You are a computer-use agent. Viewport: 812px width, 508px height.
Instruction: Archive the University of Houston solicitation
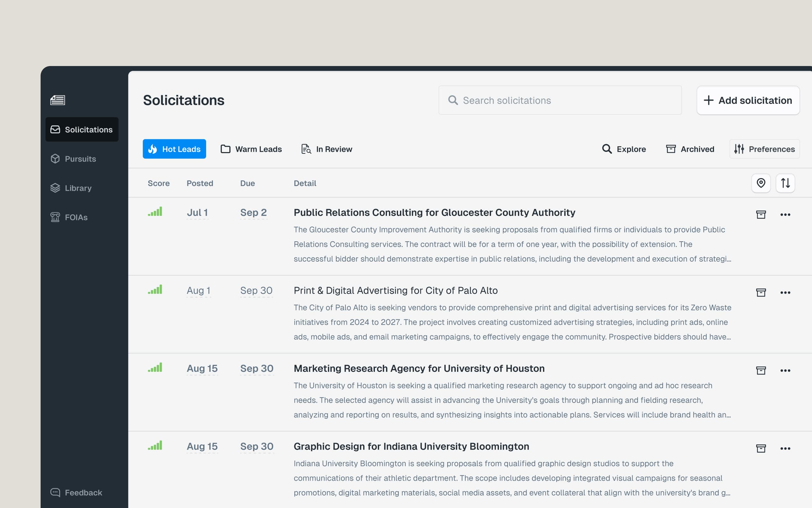coord(761,370)
